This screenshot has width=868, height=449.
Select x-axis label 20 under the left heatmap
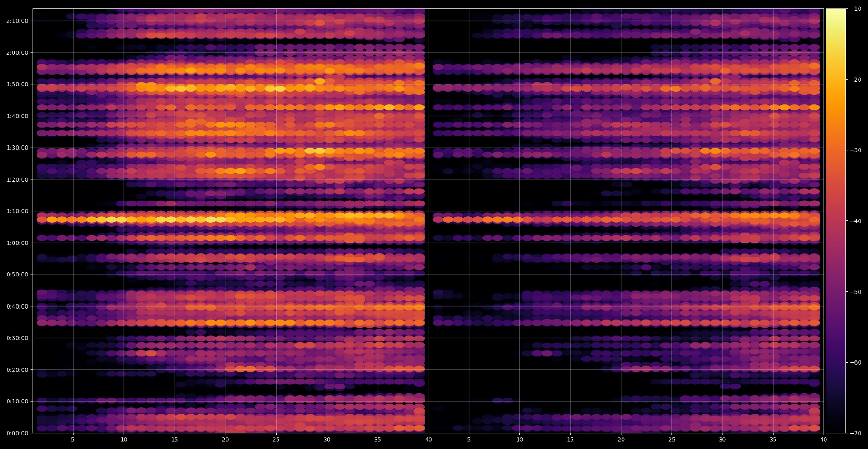pyautogui.click(x=225, y=440)
